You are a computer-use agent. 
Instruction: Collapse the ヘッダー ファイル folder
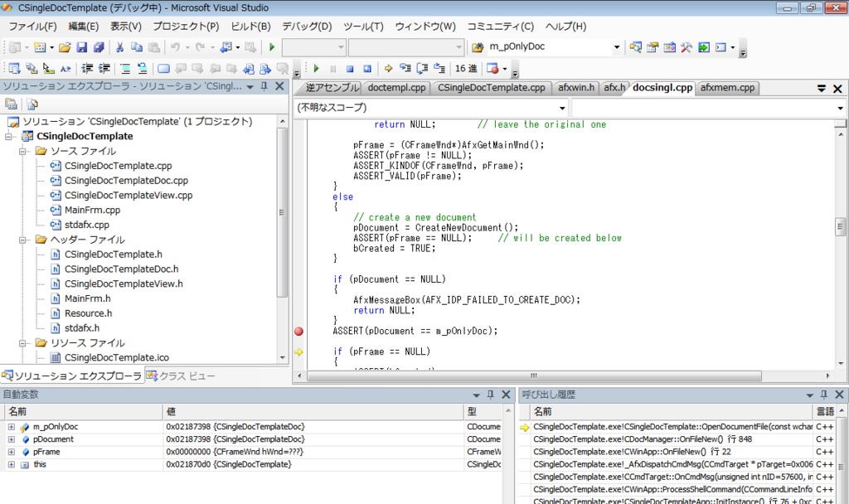tap(23, 240)
